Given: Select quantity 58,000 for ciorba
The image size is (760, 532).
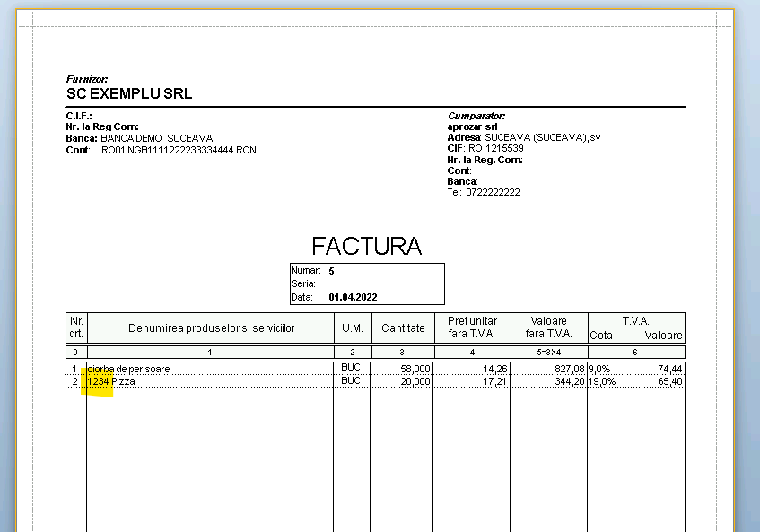Looking at the screenshot, I should pyautogui.click(x=415, y=370).
